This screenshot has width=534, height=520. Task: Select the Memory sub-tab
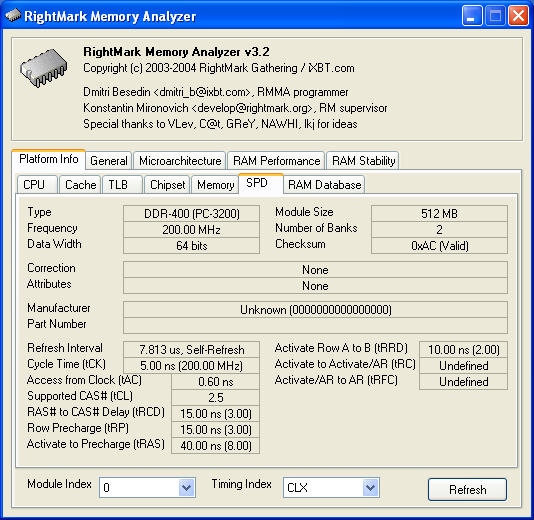(x=215, y=185)
